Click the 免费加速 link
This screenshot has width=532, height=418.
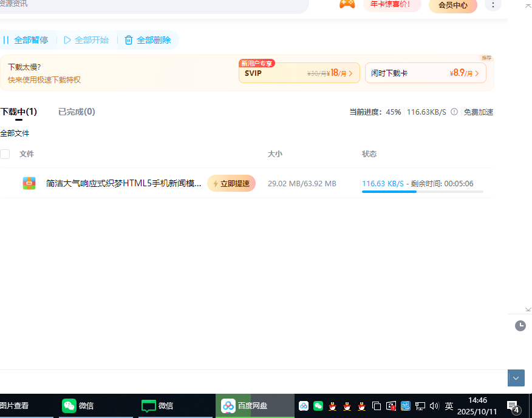(x=479, y=112)
